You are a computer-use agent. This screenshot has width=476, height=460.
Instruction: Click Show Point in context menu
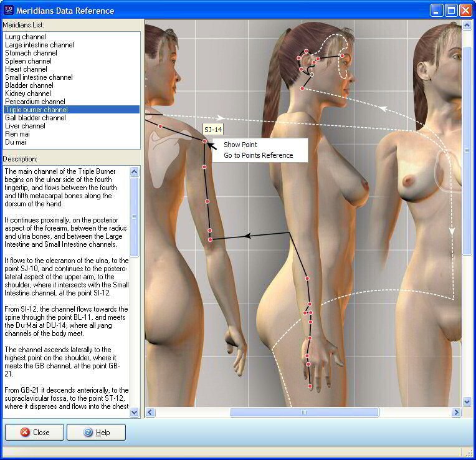tap(240, 145)
